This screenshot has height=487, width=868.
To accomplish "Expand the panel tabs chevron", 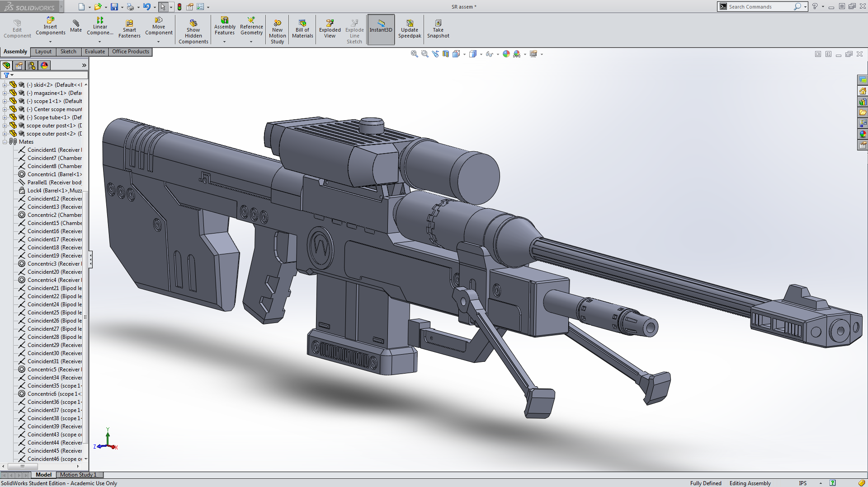I will pos(84,66).
